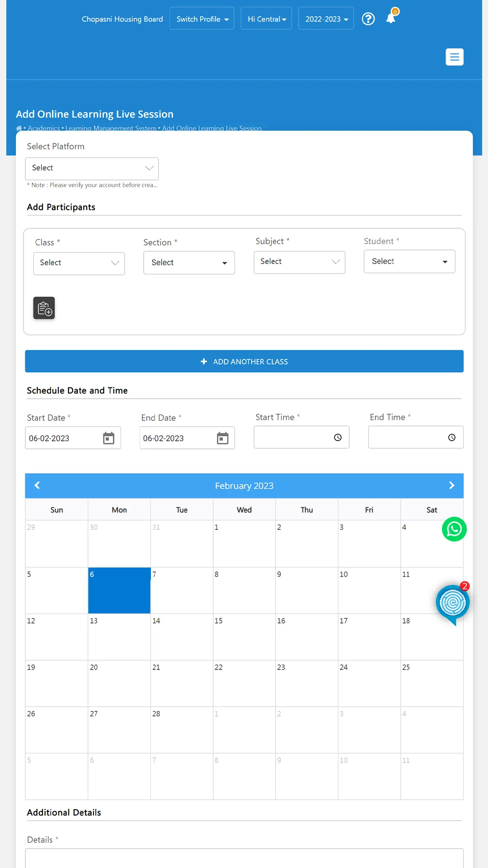The image size is (488, 868).
Task: Select February 24 in calendar
Action: [x=369, y=684]
